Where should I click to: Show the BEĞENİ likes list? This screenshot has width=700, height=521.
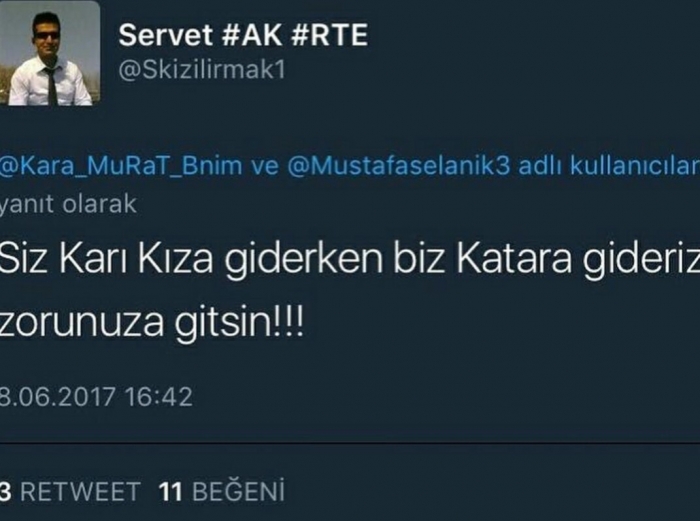pos(238,491)
